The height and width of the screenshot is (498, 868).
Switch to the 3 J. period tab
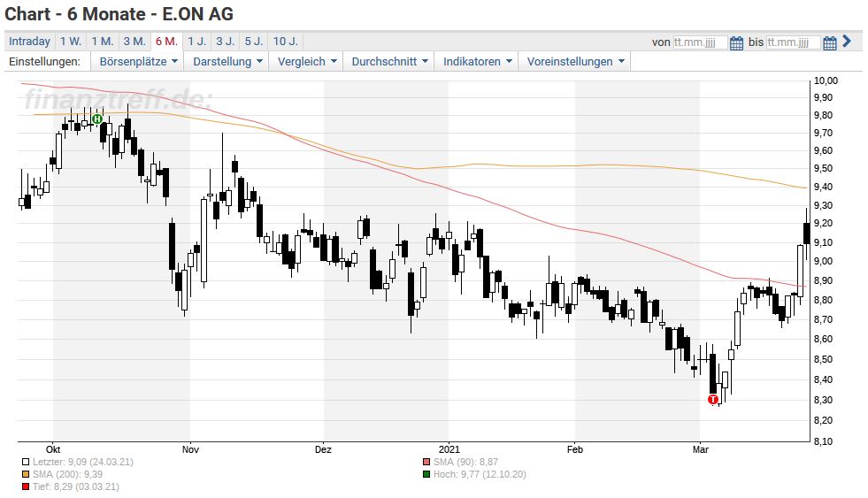pos(226,42)
